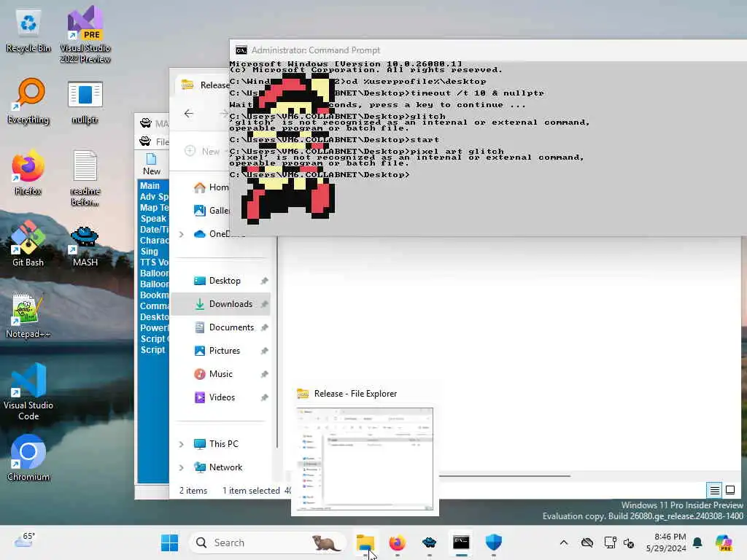Launch Chromium from the desktop

point(28,458)
